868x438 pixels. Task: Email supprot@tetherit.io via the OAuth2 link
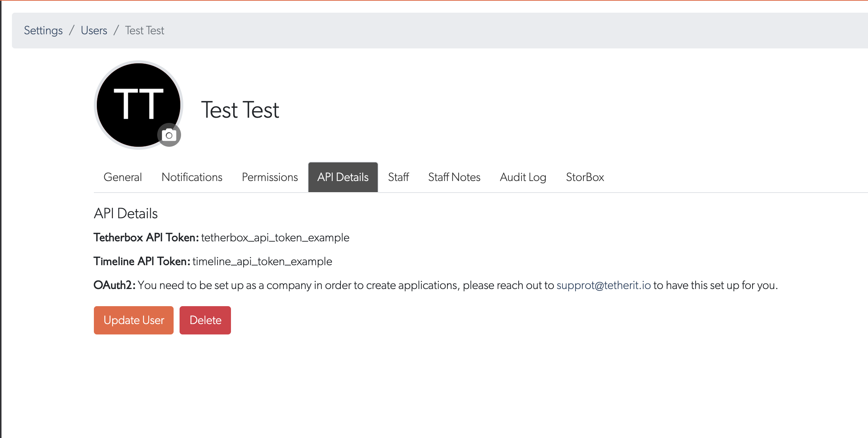[x=604, y=285]
